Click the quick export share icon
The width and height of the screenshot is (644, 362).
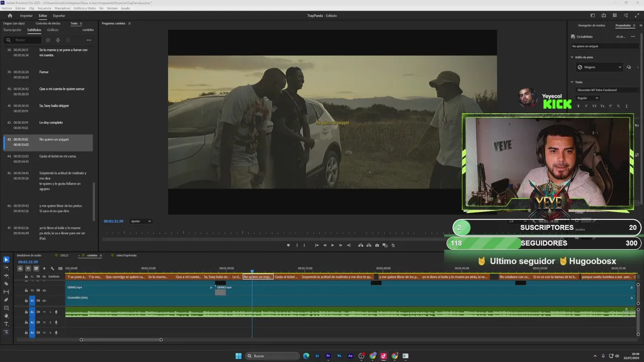click(604, 16)
